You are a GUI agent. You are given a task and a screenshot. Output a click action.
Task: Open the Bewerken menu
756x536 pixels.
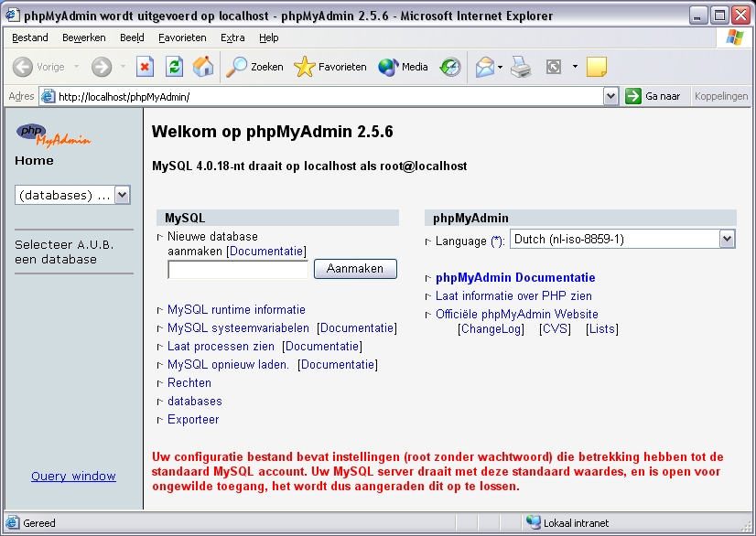84,38
